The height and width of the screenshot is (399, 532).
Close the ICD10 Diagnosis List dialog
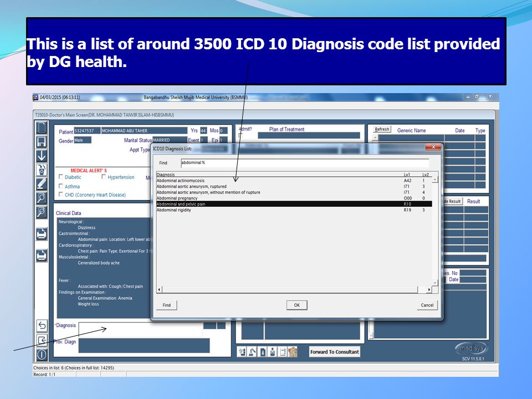pos(433,147)
